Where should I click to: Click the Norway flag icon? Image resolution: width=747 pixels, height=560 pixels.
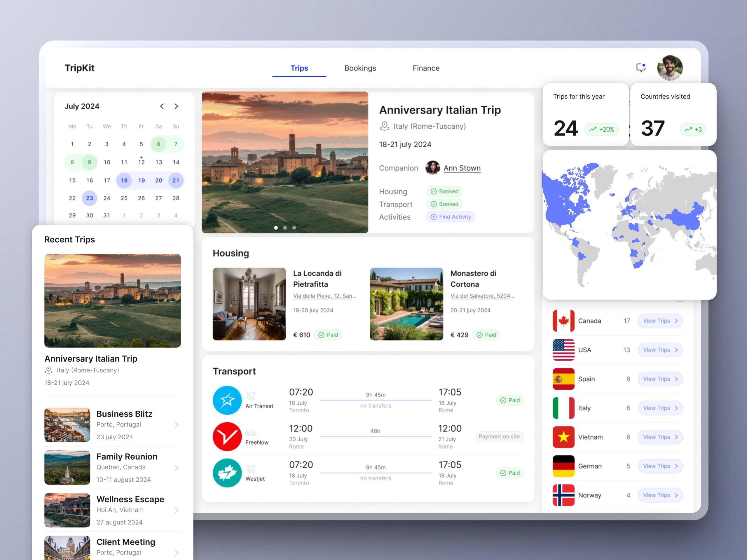tap(564, 495)
